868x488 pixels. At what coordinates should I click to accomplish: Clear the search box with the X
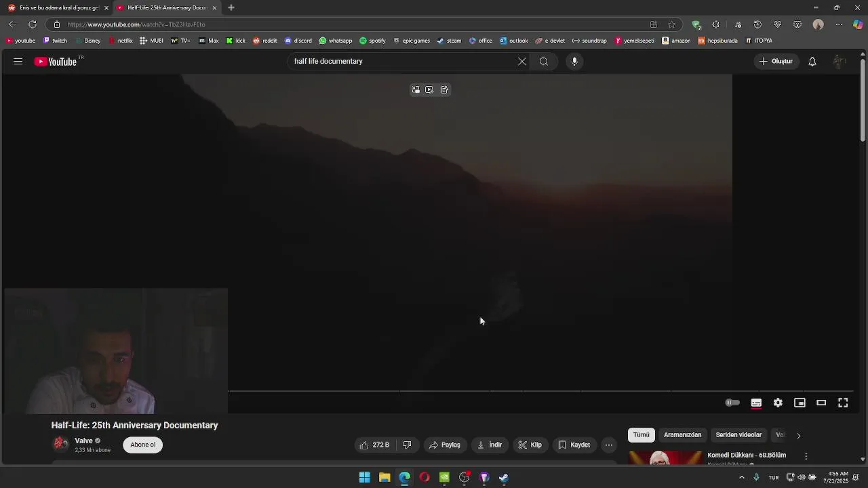coord(522,62)
